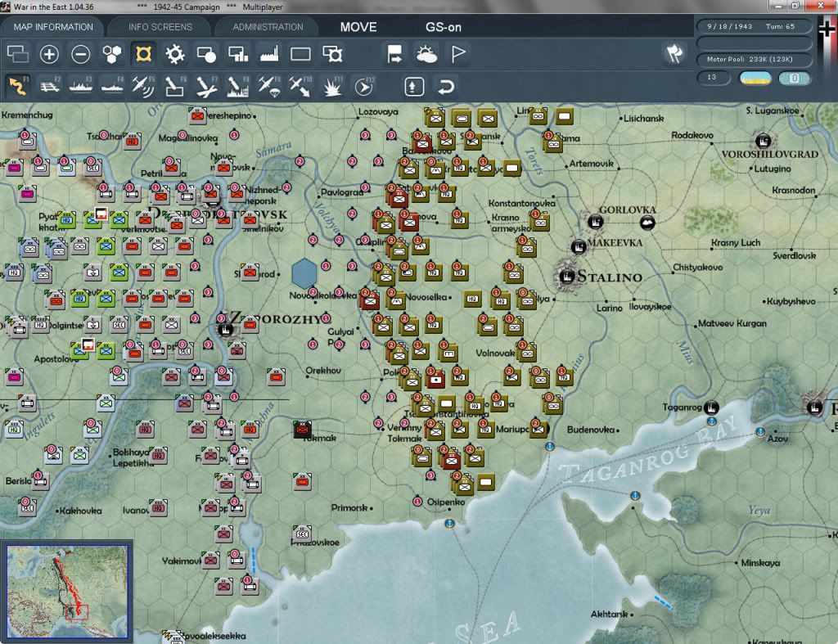
Task: Select the F5 air recon mode icon
Action: [143, 87]
